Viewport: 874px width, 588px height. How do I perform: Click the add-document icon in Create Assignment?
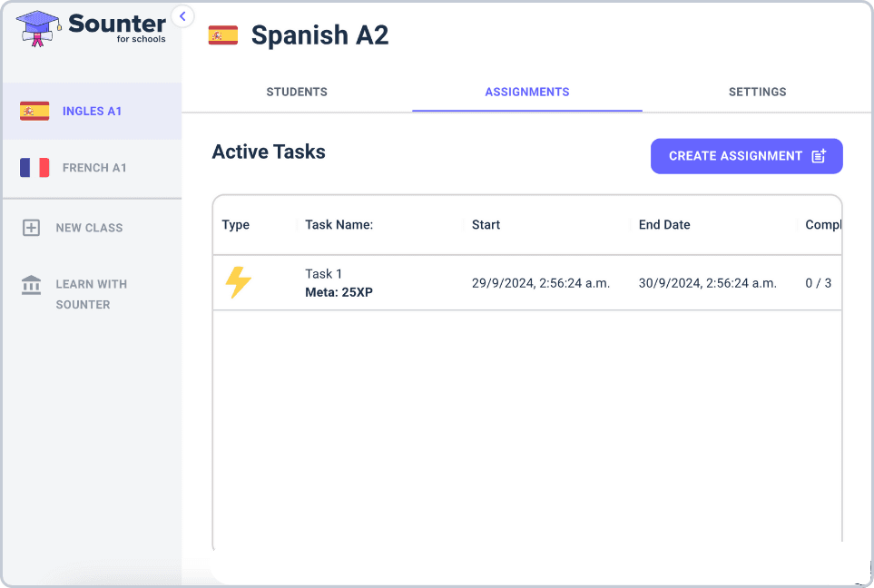[x=819, y=156]
